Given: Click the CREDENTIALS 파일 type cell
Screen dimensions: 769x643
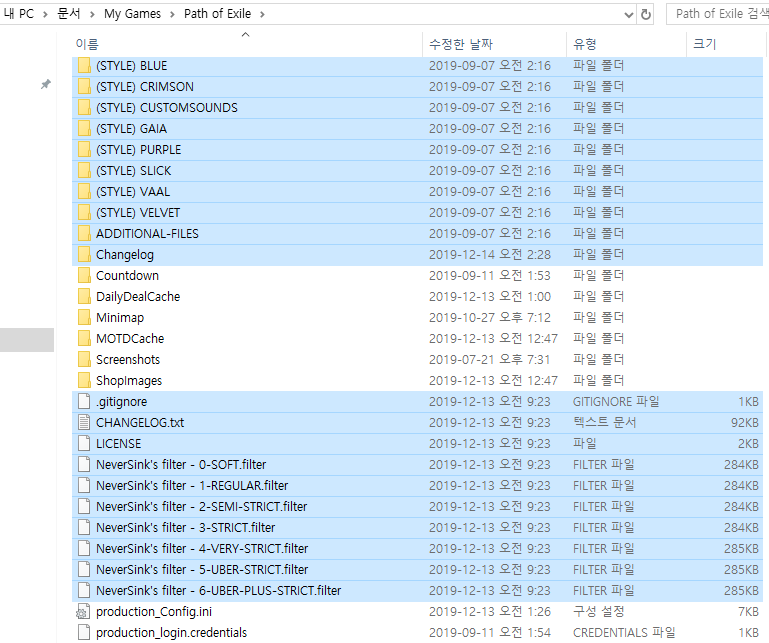Looking at the screenshot, I should point(624,633).
